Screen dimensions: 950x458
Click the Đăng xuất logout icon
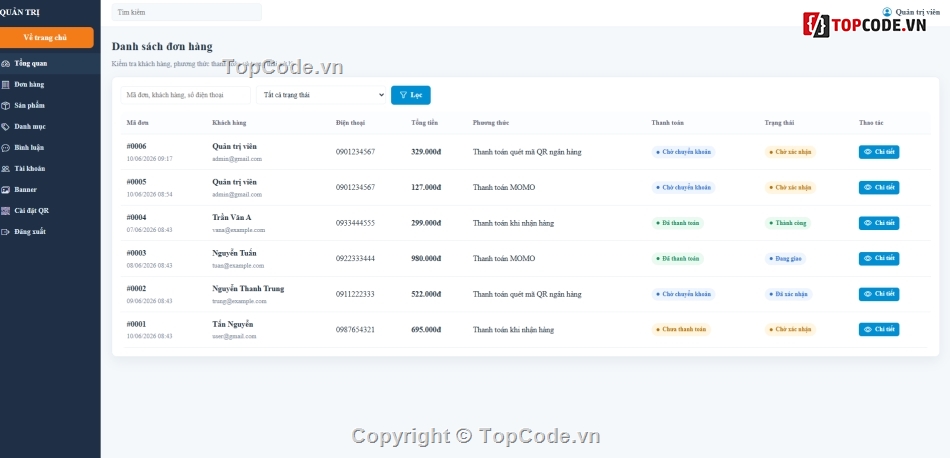(5, 232)
